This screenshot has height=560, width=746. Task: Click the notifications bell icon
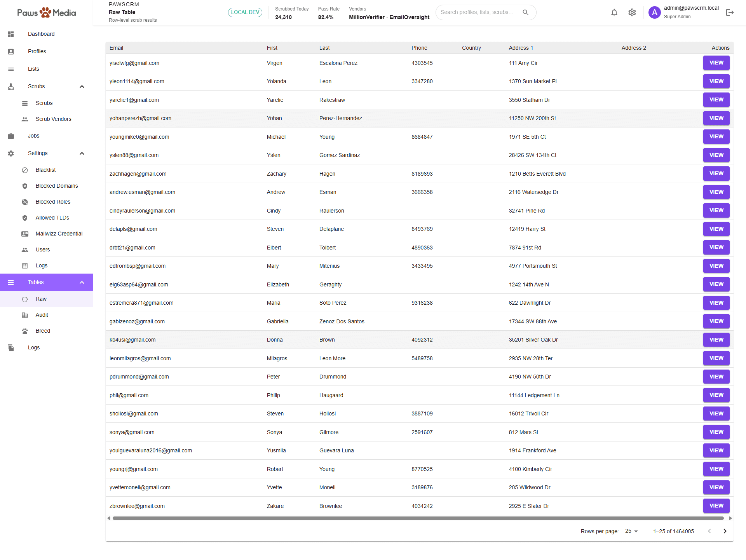coord(614,12)
